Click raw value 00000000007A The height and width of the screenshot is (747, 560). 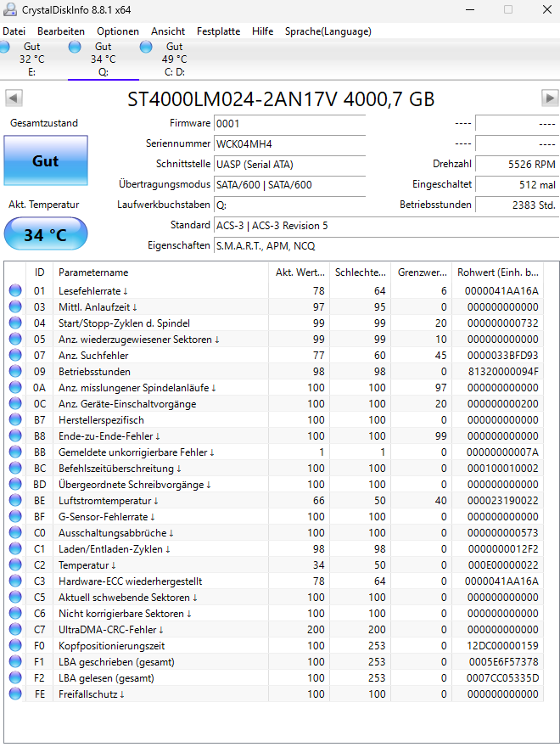[503, 452]
